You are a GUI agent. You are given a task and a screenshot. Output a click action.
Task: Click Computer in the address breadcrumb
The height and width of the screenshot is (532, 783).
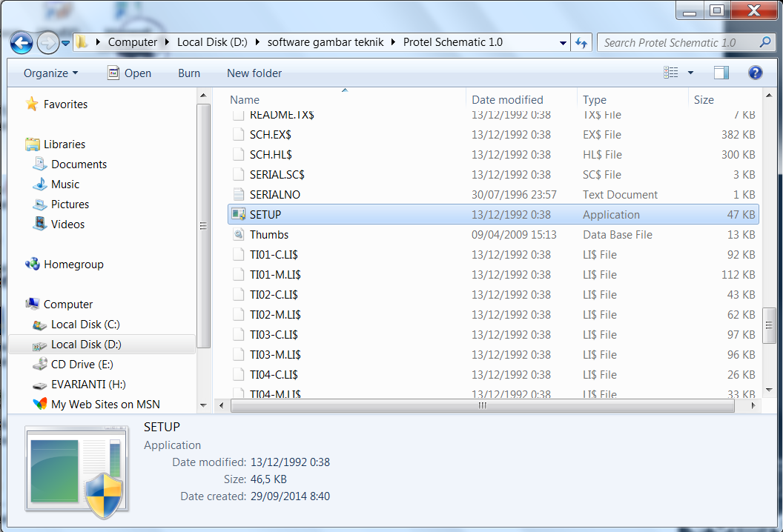point(132,42)
